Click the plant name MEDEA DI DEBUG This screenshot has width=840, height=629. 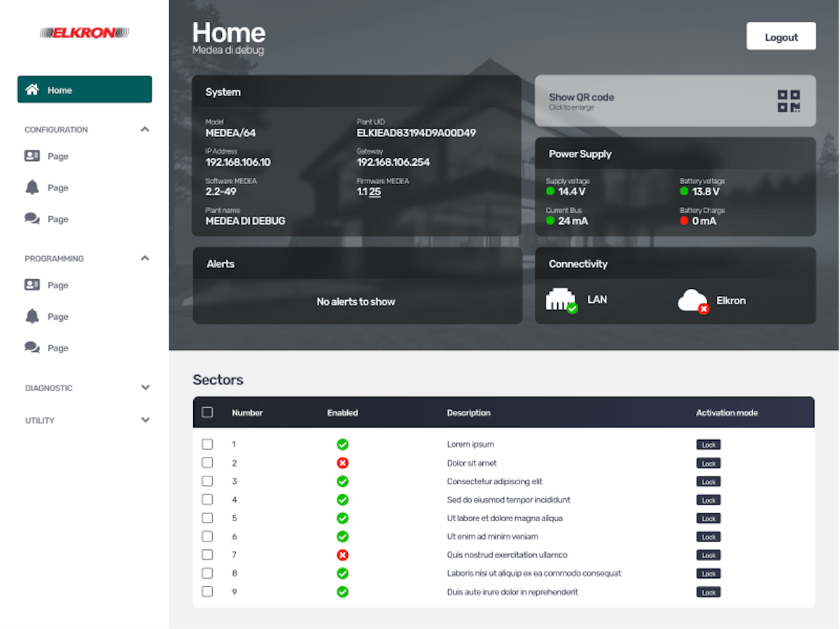(x=245, y=221)
